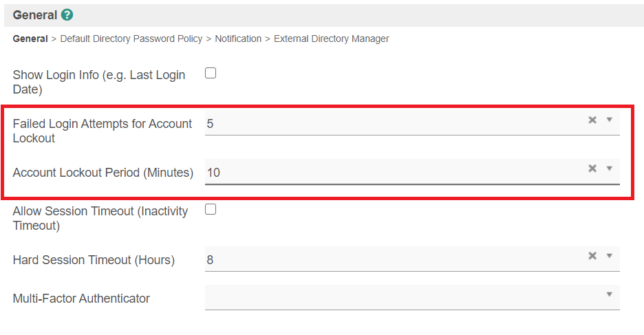Clear the Account Lockout Period value
This screenshot has width=644, height=335.
click(x=592, y=169)
